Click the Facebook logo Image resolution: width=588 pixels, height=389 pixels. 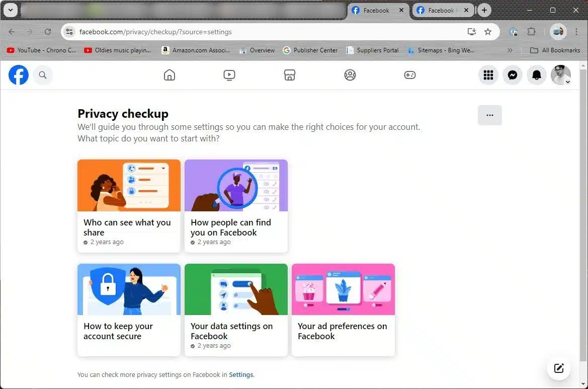click(19, 75)
